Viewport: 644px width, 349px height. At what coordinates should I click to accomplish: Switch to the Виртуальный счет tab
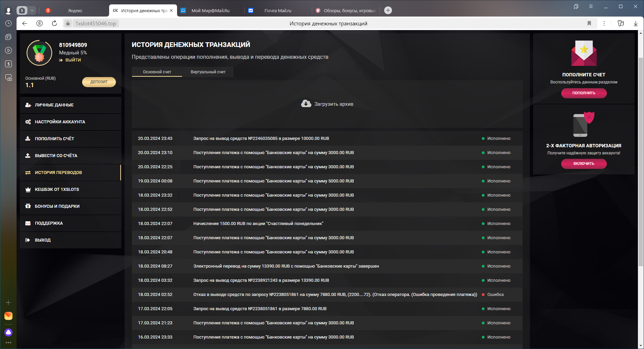point(208,72)
